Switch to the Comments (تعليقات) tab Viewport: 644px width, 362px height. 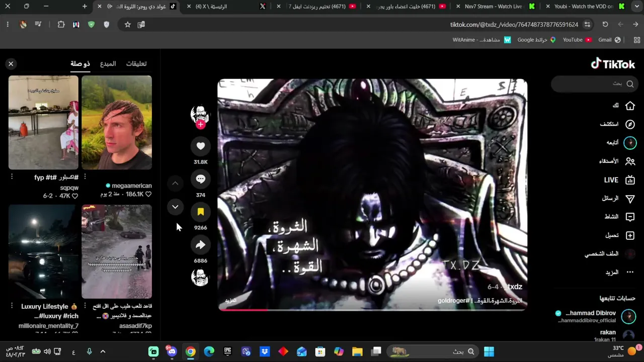[136, 63]
